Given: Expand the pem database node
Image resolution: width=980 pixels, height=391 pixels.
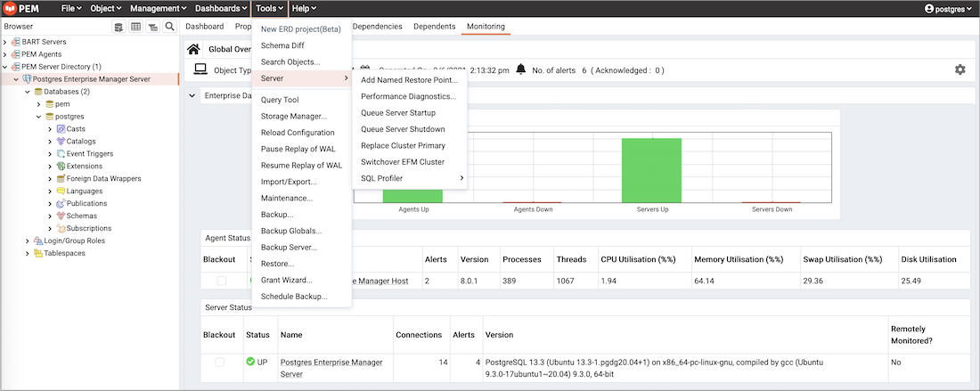Looking at the screenshot, I should tap(38, 104).
